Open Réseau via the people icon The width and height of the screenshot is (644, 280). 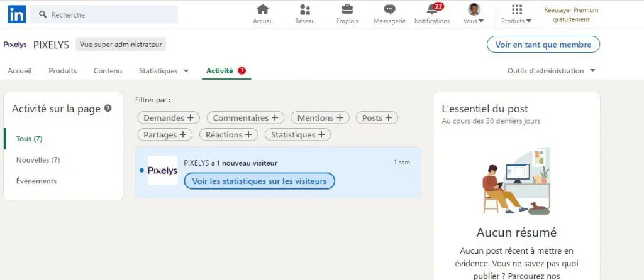305,9
